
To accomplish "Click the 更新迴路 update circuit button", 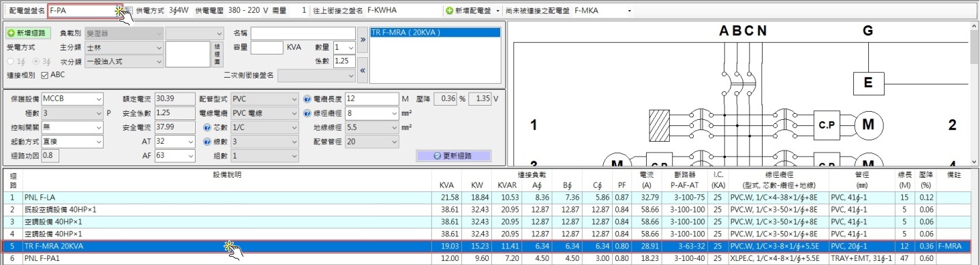I will tap(453, 156).
